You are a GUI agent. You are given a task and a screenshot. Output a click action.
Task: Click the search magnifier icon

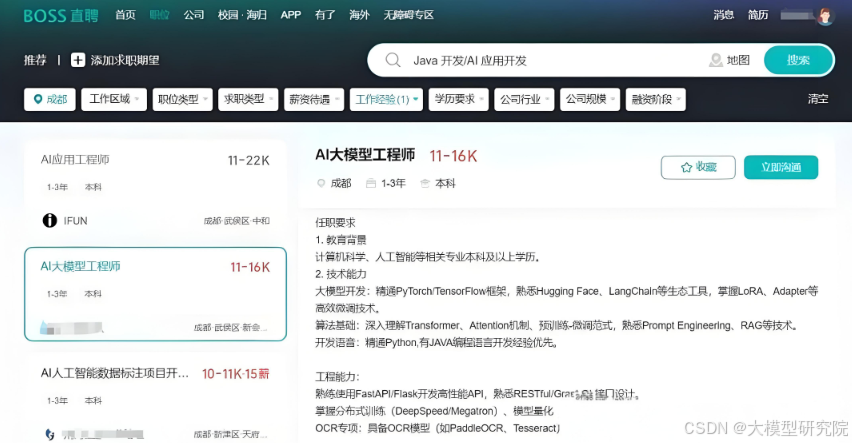coord(393,60)
